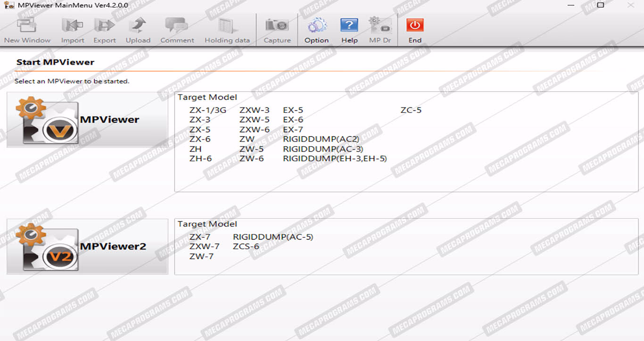
Task: Close the MPViewer MainMenu window
Action: coord(631,5)
